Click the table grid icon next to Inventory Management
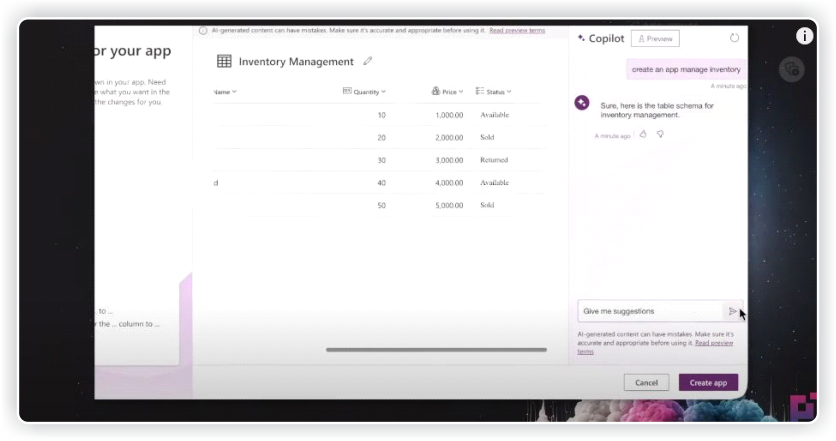The width and height of the screenshot is (836, 441). pyautogui.click(x=224, y=61)
